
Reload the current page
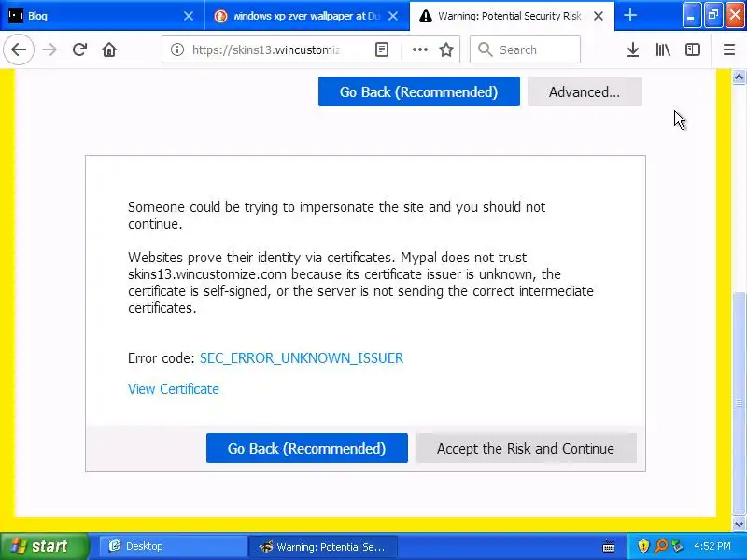click(x=79, y=49)
